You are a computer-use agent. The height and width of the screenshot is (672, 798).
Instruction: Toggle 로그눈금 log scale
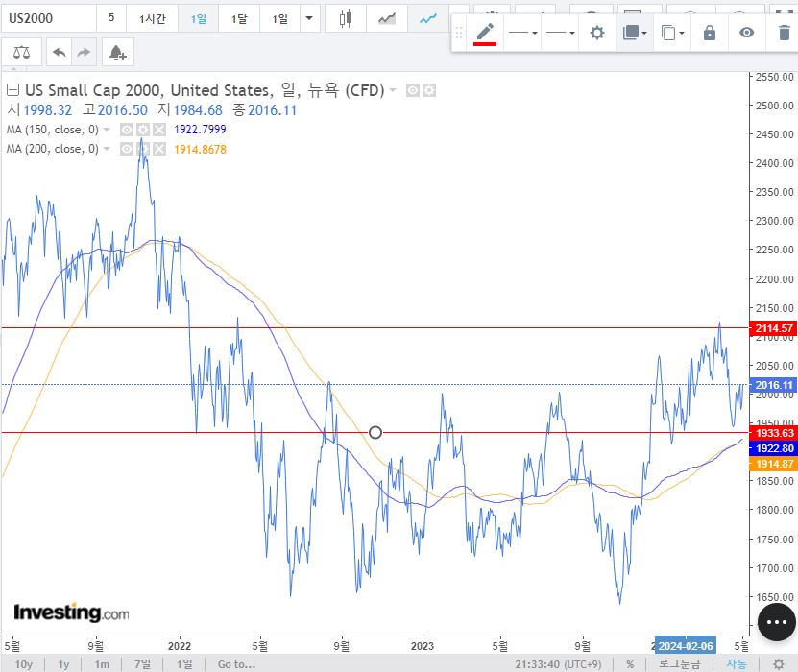[680, 664]
